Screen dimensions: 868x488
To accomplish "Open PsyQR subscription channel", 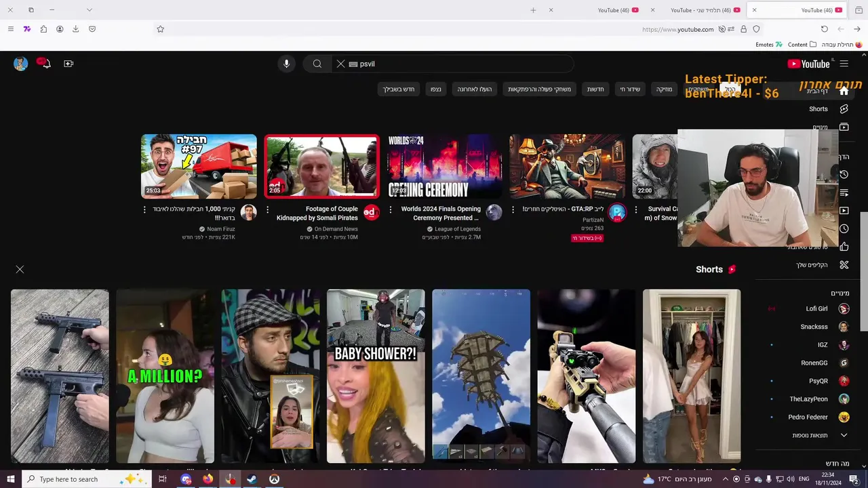I will tap(818, 381).
